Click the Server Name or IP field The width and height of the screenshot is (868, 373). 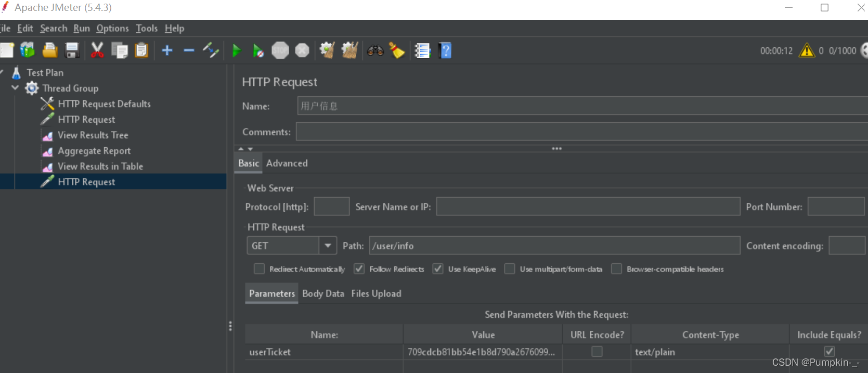click(588, 207)
